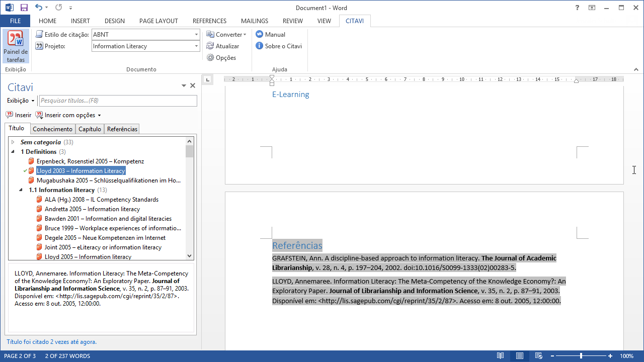Select Bruce 1999 – Workplace experiences reference
Viewport: 644px width, 362px height.
pos(113,228)
